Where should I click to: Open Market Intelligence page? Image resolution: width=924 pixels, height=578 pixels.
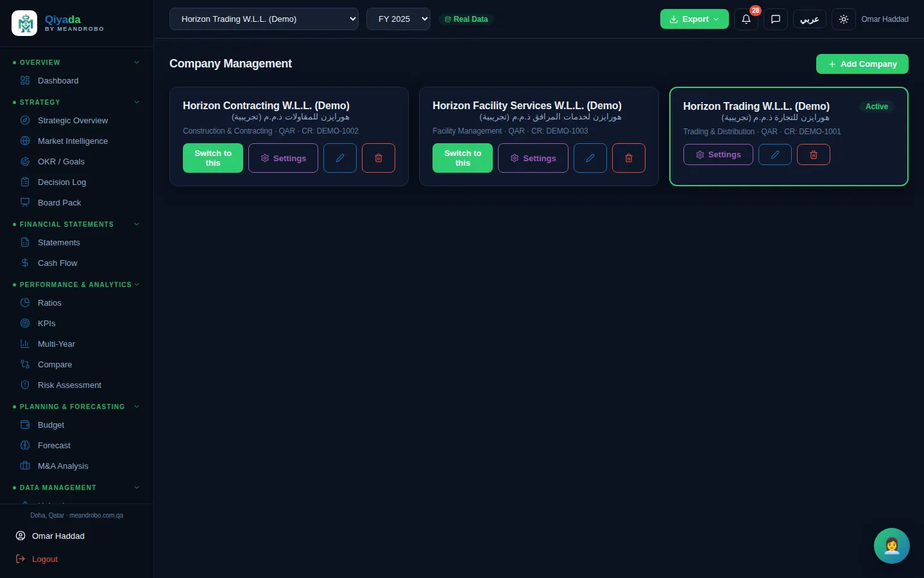(x=77, y=141)
